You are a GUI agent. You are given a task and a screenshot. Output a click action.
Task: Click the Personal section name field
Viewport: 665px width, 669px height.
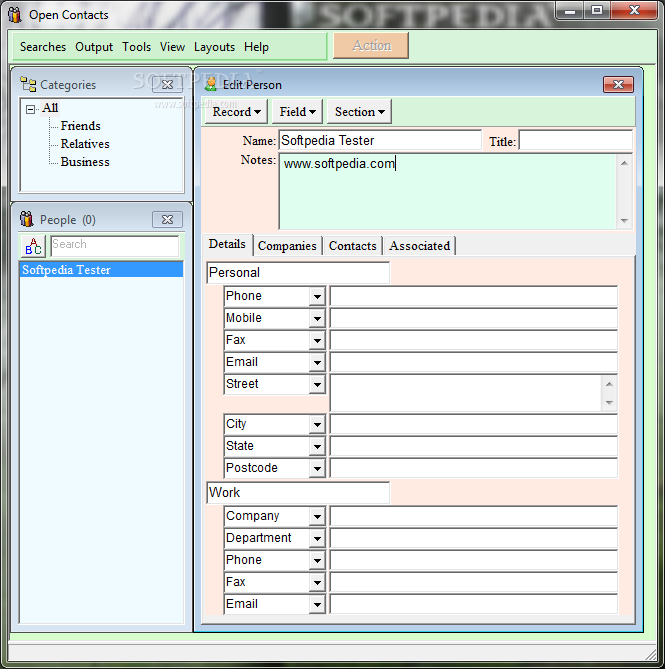(298, 273)
